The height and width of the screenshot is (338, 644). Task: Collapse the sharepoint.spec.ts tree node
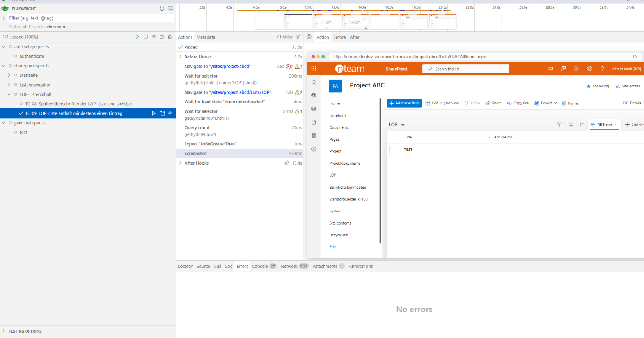(x=4, y=66)
